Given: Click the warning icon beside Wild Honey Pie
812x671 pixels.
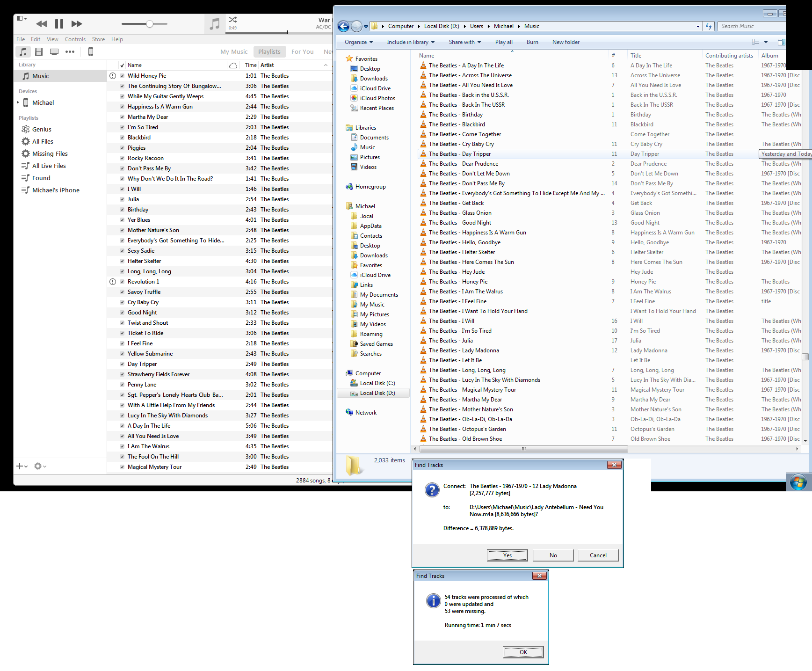Looking at the screenshot, I should pyautogui.click(x=113, y=76).
